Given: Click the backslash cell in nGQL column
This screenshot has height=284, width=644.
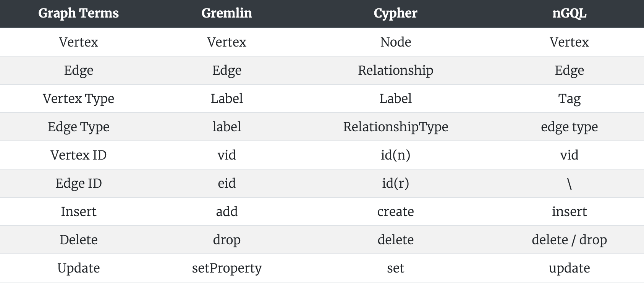Looking at the screenshot, I should pos(569,184).
